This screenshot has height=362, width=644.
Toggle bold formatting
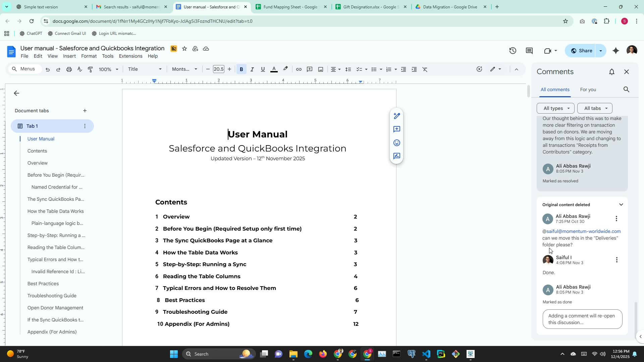241,69
